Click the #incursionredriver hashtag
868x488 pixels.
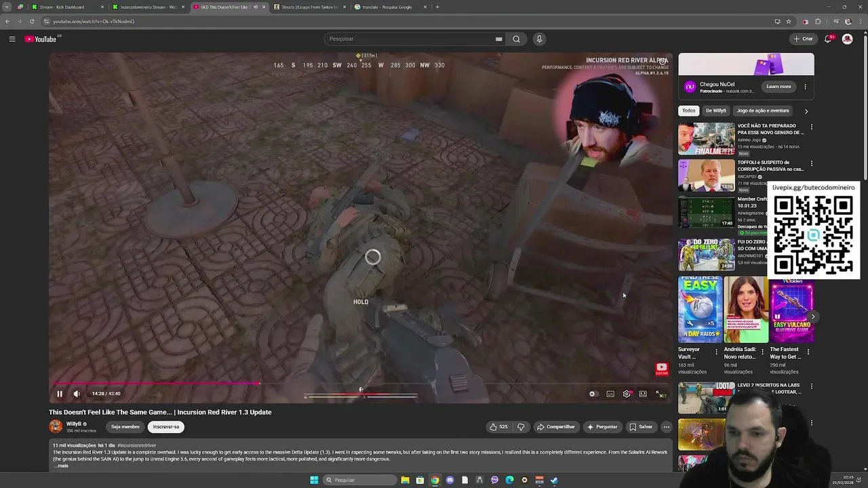coord(137,445)
